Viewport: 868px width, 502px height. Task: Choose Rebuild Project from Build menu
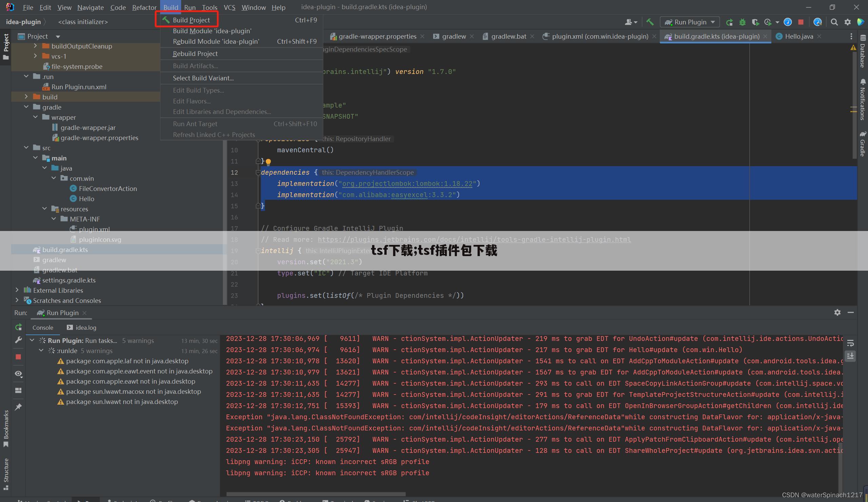point(242,54)
